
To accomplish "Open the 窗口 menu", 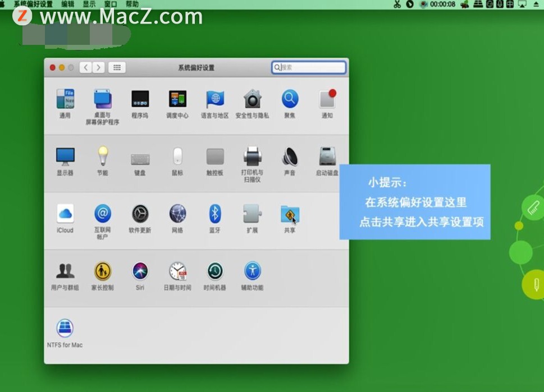I will (x=111, y=4).
